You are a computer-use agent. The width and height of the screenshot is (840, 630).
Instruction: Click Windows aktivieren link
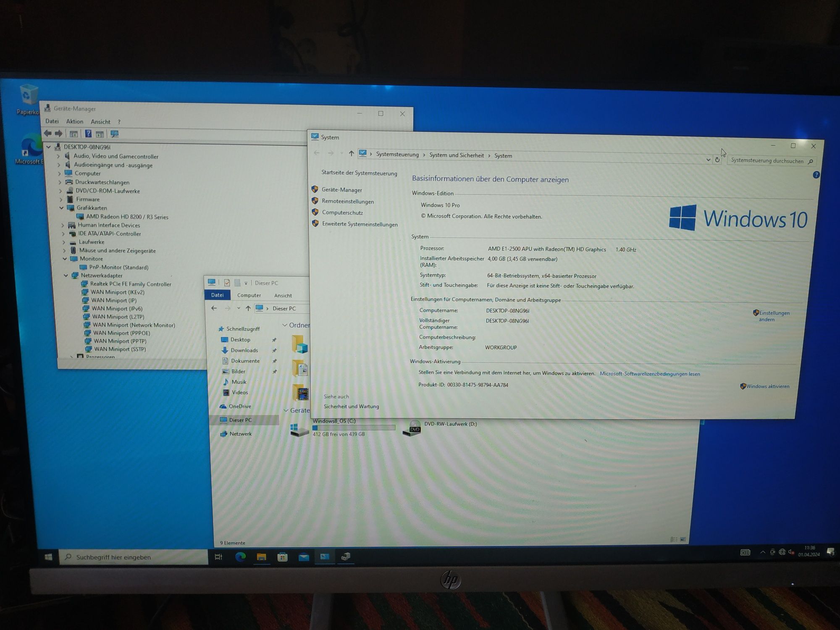768,386
